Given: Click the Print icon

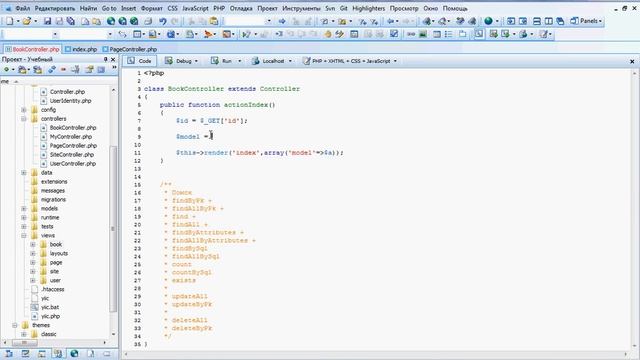Looking at the screenshot, I should 148,21.
